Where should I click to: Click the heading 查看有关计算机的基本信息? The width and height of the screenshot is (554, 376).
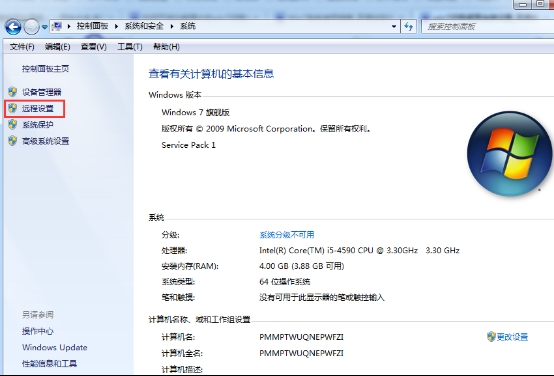(211, 74)
